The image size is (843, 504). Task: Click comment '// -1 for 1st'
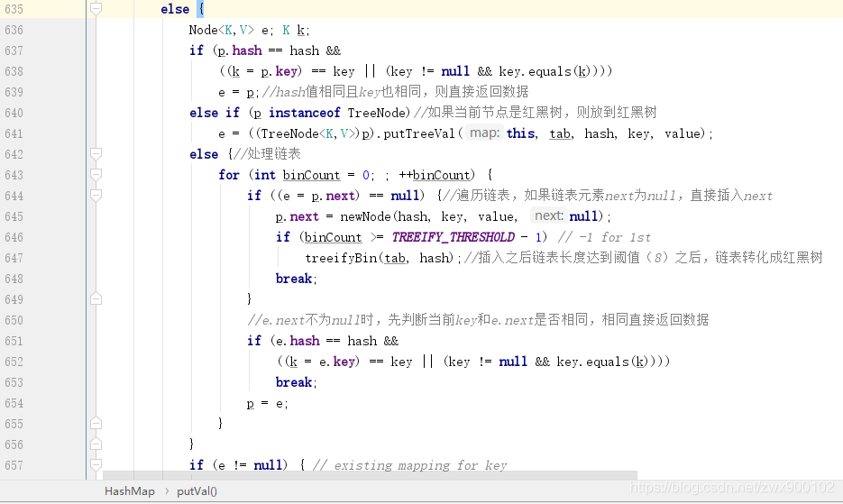tap(604, 237)
